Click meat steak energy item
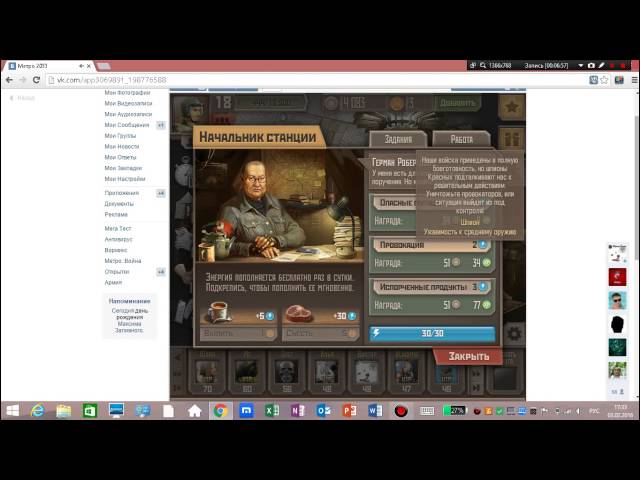This screenshot has width=640, height=480. coord(298,314)
